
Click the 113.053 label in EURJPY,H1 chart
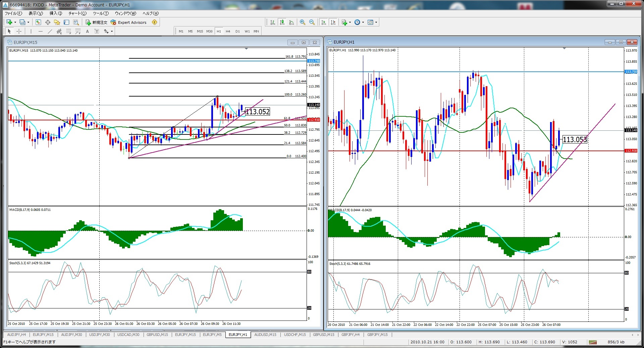coord(575,139)
